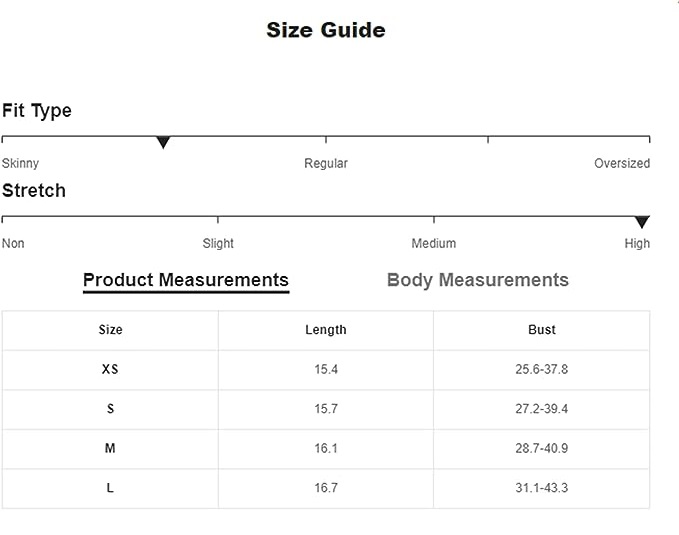Select the M size row
Image resolution: width=679 pixels, height=535 pixels.
click(110, 449)
